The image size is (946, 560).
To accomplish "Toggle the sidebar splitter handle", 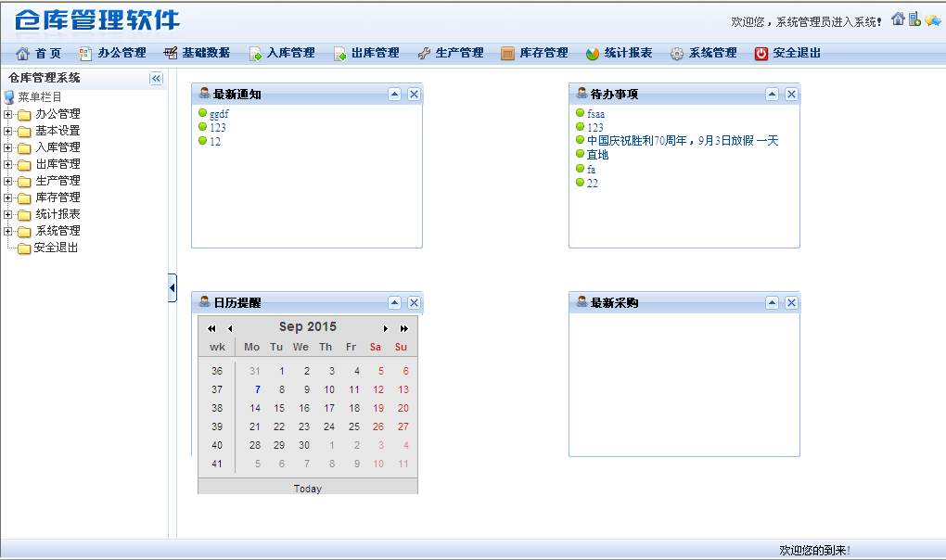I will click(x=173, y=288).
